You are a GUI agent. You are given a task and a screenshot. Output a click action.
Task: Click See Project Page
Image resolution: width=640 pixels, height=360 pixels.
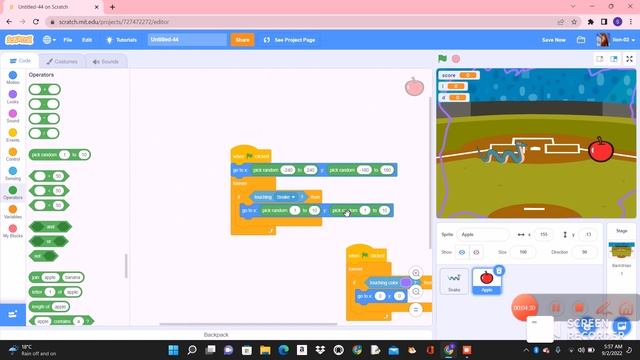(x=289, y=40)
